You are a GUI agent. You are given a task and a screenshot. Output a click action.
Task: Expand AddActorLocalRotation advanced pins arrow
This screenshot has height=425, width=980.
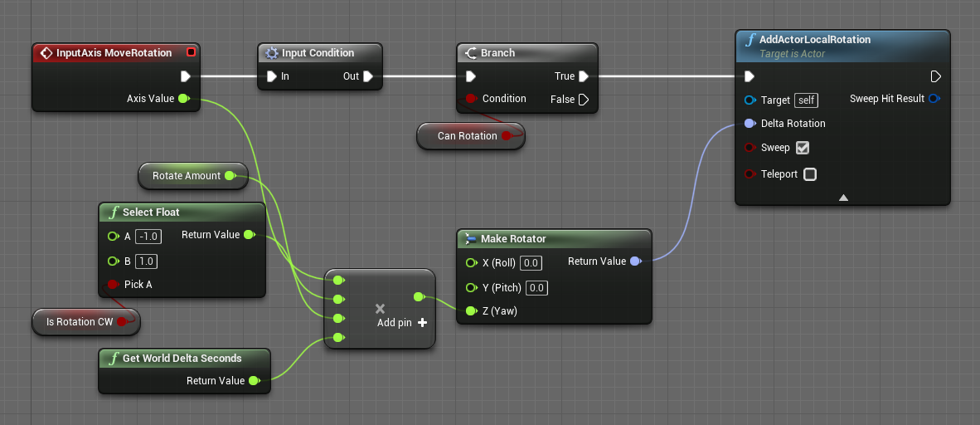(843, 198)
